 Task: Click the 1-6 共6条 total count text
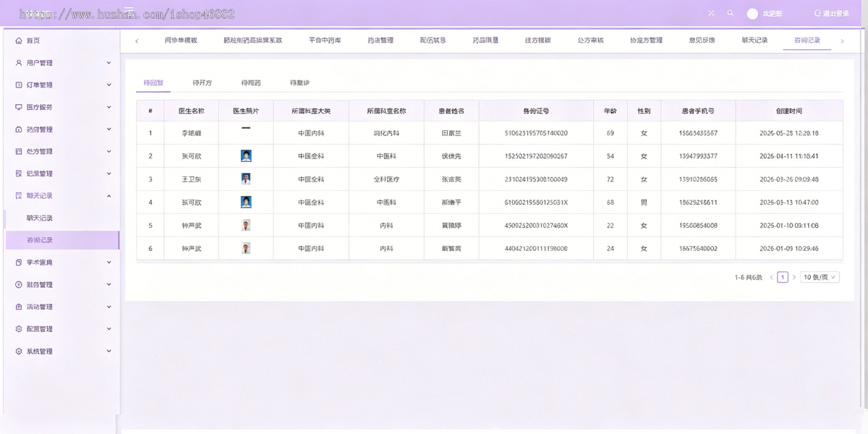[748, 277]
